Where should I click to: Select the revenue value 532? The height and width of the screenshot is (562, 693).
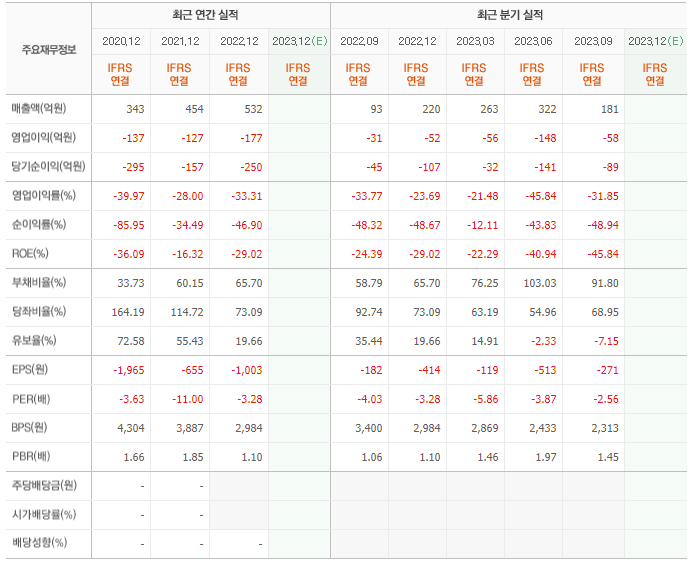[253, 109]
